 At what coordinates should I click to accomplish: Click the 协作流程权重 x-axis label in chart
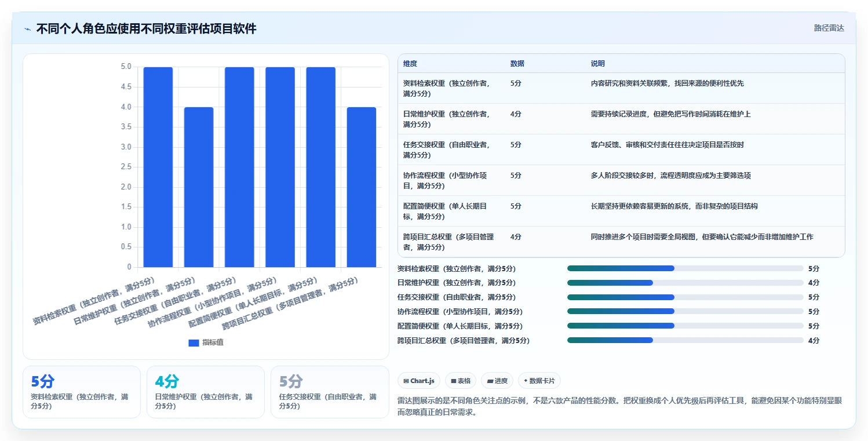pos(212,303)
